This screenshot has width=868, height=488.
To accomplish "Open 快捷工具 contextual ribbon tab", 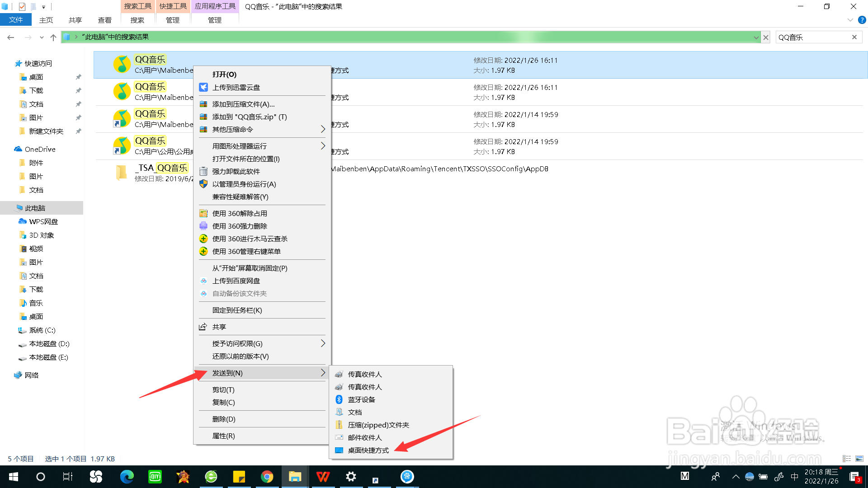I will click(173, 6).
